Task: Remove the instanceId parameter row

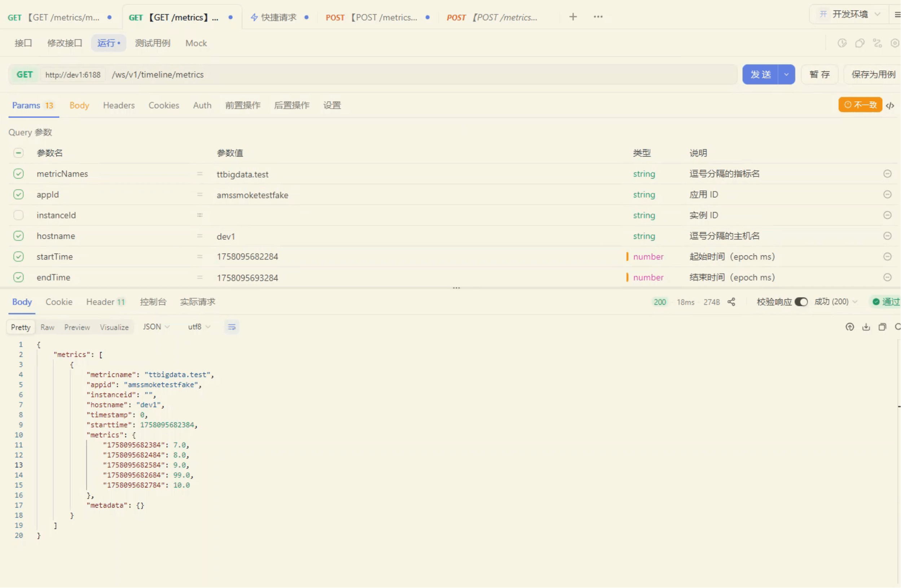Action: [x=887, y=215]
